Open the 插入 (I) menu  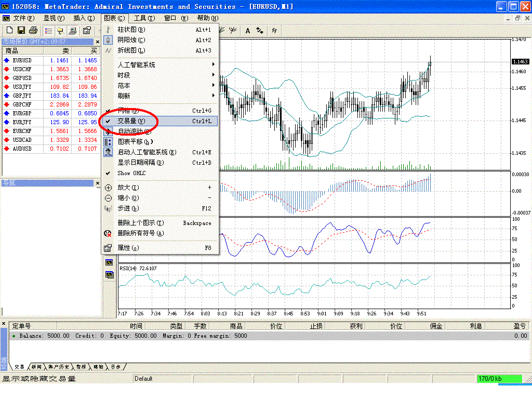tap(84, 18)
